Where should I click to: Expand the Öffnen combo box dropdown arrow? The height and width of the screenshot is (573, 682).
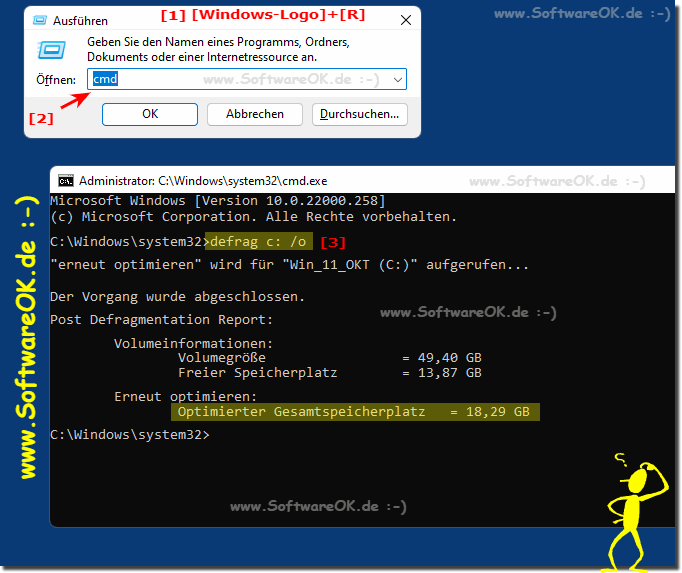[397, 80]
